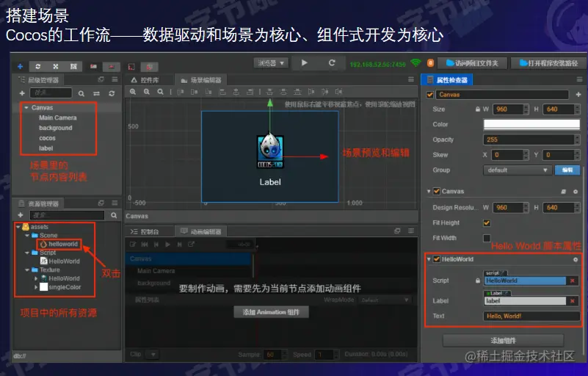Open the Canvas component gear settings

pyautogui.click(x=576, y=192)
